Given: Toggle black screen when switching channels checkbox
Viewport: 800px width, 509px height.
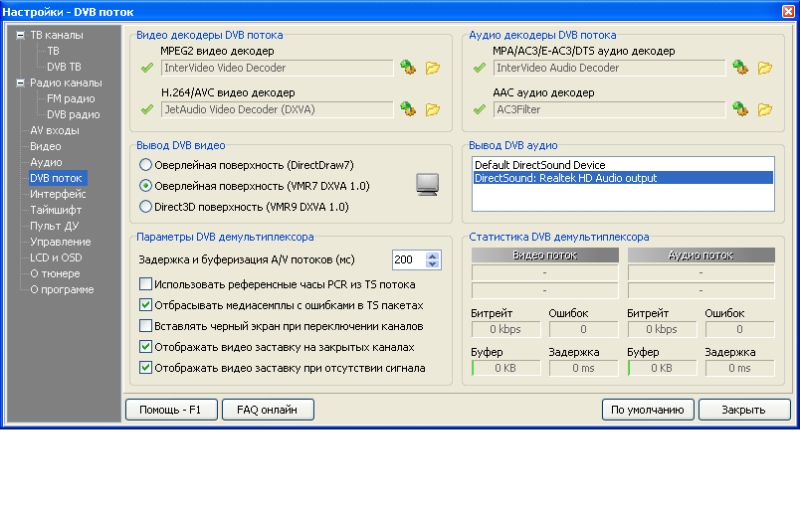Looking at the screenshot, I should 146,326.
